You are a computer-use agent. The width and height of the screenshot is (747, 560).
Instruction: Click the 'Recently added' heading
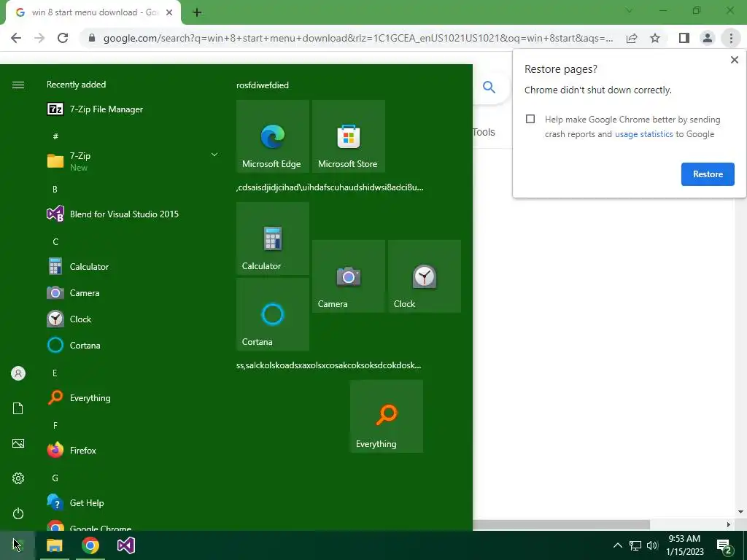76,85
